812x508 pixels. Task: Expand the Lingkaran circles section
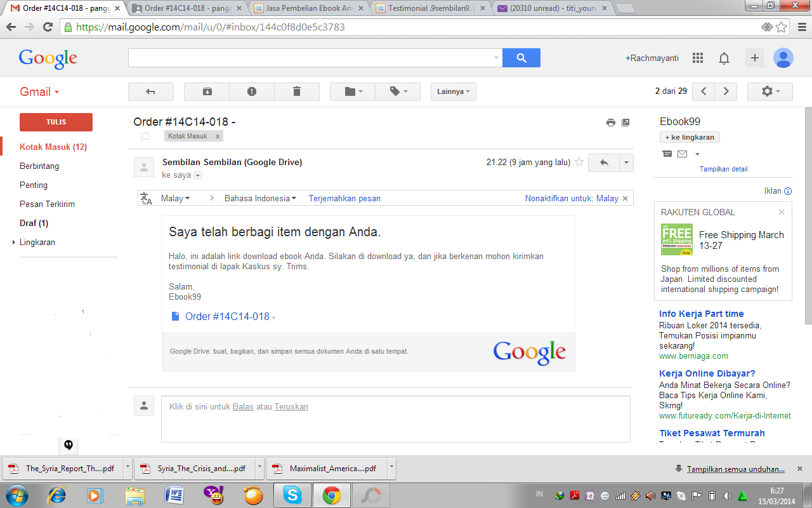point(14,242)
